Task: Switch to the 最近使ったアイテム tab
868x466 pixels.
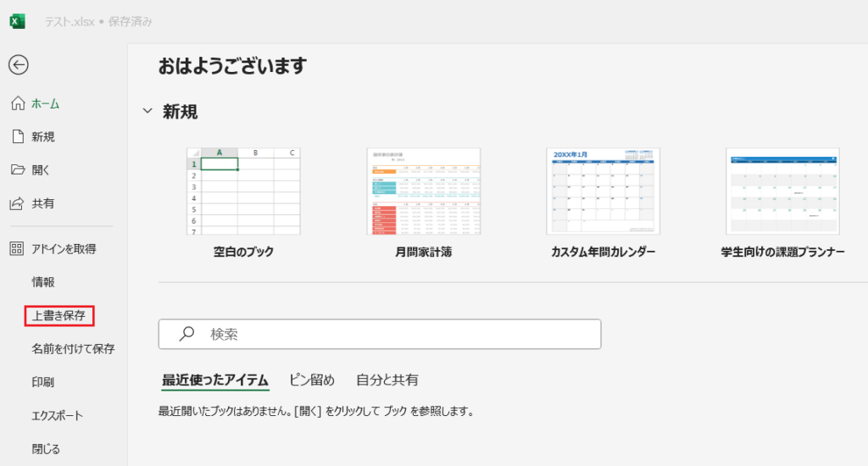Action: point(215,380)
